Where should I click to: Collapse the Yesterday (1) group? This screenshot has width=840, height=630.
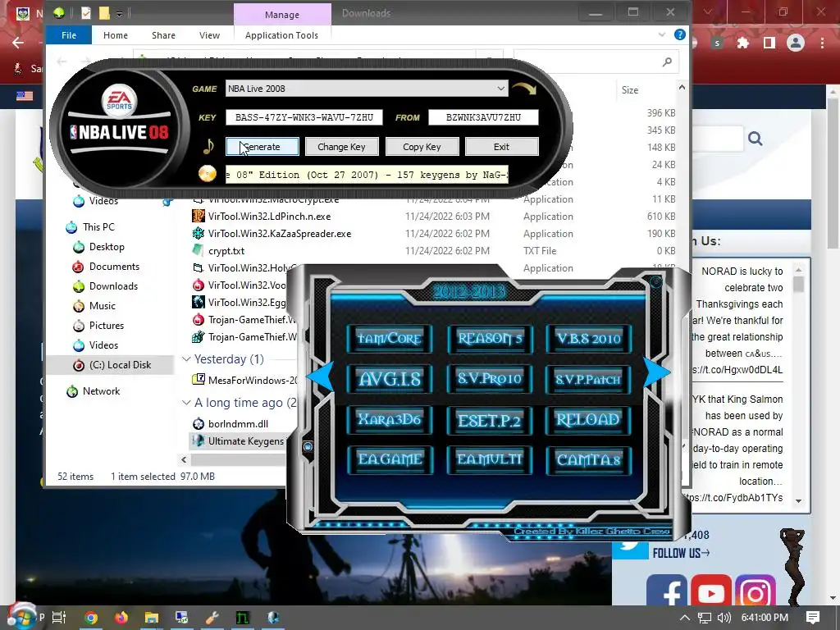pyautogui.click(x=186, y=359)
